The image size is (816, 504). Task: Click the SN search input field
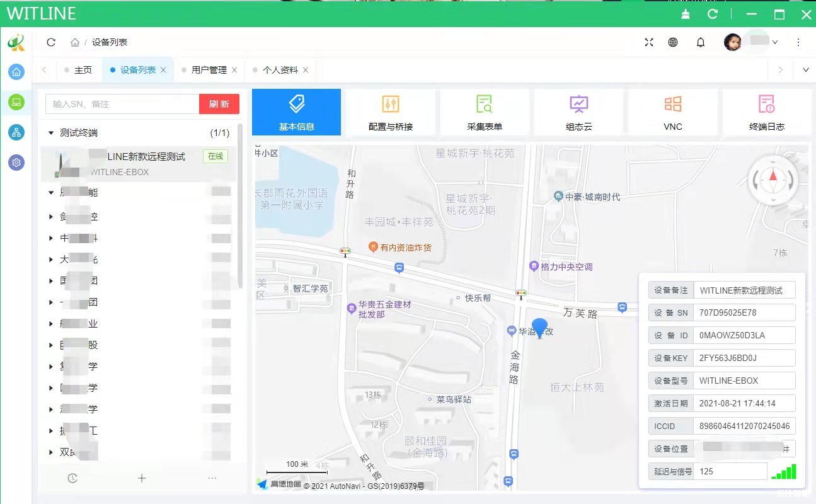pos(122,104)
